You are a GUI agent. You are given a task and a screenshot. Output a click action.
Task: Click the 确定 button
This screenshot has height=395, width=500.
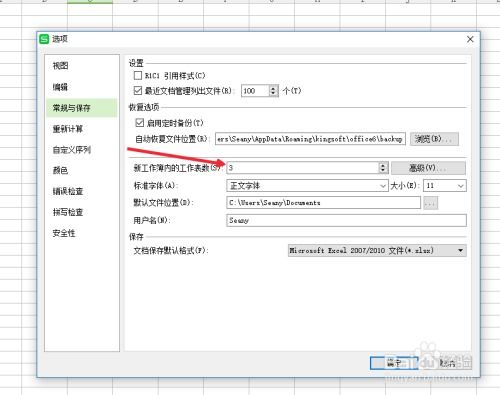click(394, 363)
